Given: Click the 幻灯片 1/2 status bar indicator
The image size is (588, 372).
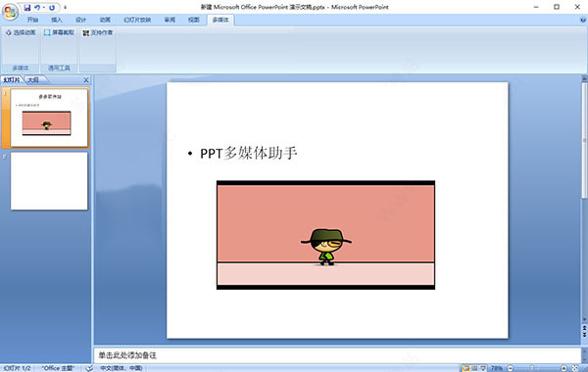Looking at the screenshot, I should (17, 368).
